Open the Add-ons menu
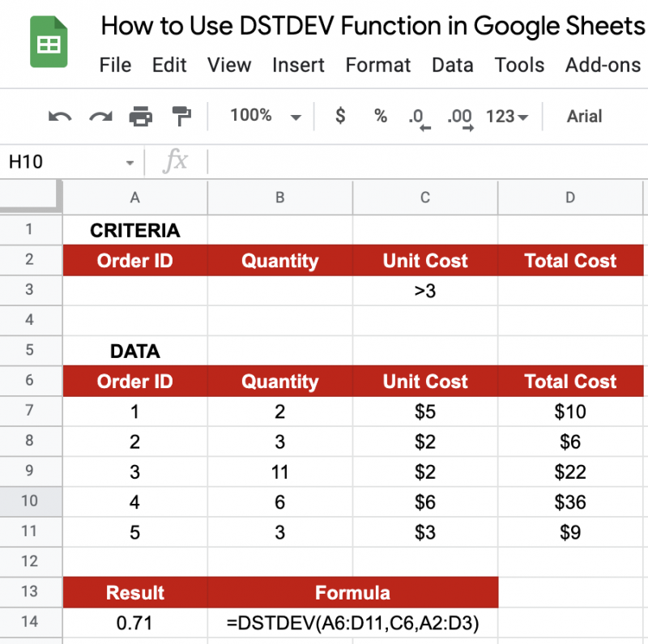648x644 pixels. [x=603, y=65]
